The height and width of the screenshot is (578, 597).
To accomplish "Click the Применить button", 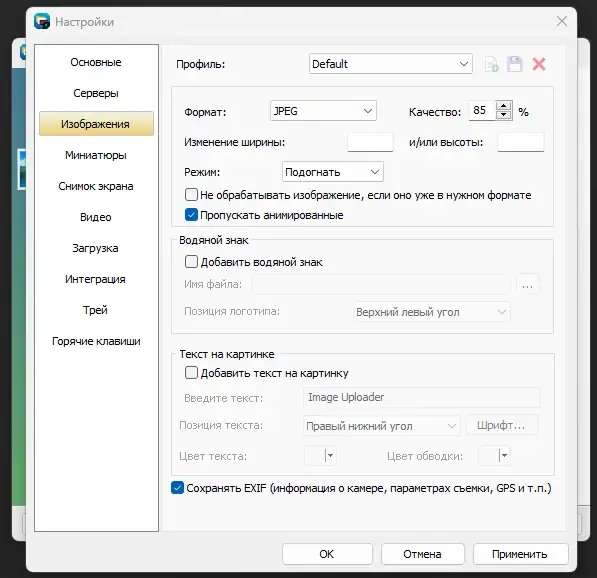I will point(520,554).
